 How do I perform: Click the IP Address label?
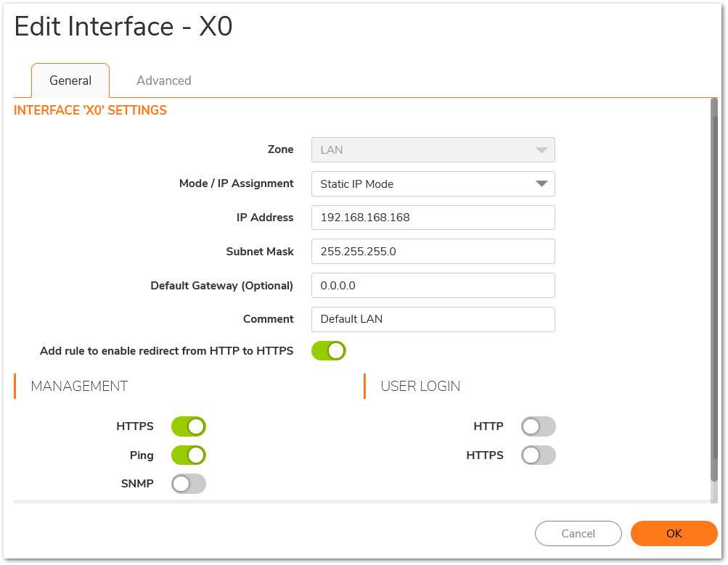(265, 218)
